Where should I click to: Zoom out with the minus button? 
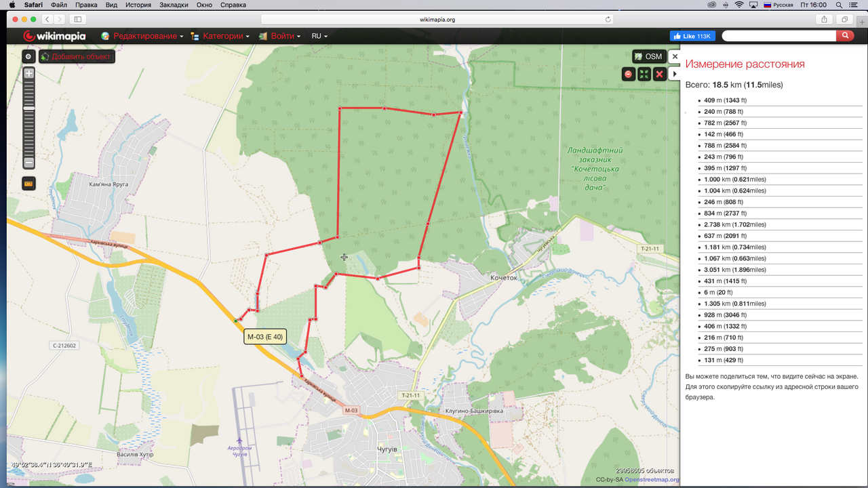[x=28, y=163]
